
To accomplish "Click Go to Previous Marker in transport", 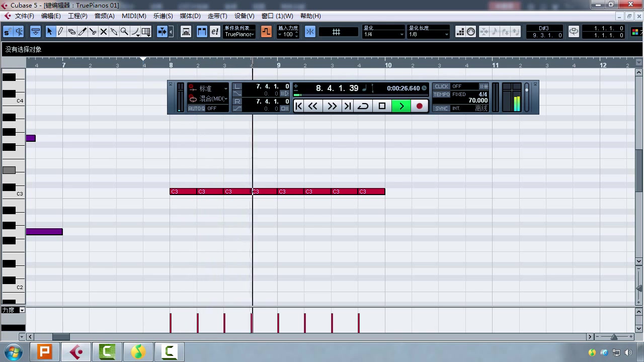I will pyautogui.click(x=299, y=106).
